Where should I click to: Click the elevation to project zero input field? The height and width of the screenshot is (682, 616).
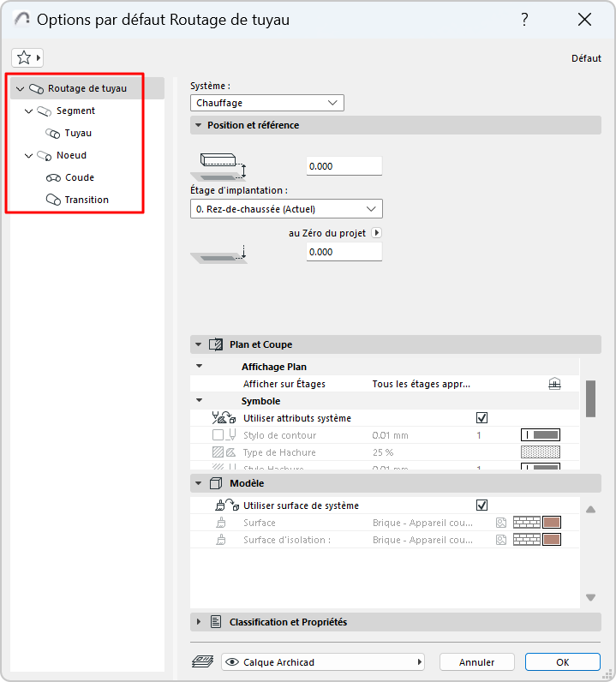(x=344, y=252)
